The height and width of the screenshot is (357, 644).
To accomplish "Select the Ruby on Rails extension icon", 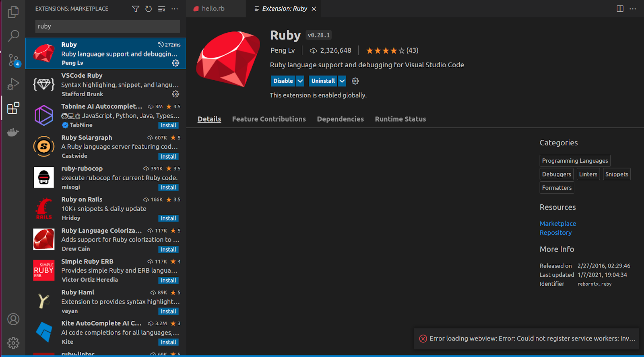I will [44, 209].
